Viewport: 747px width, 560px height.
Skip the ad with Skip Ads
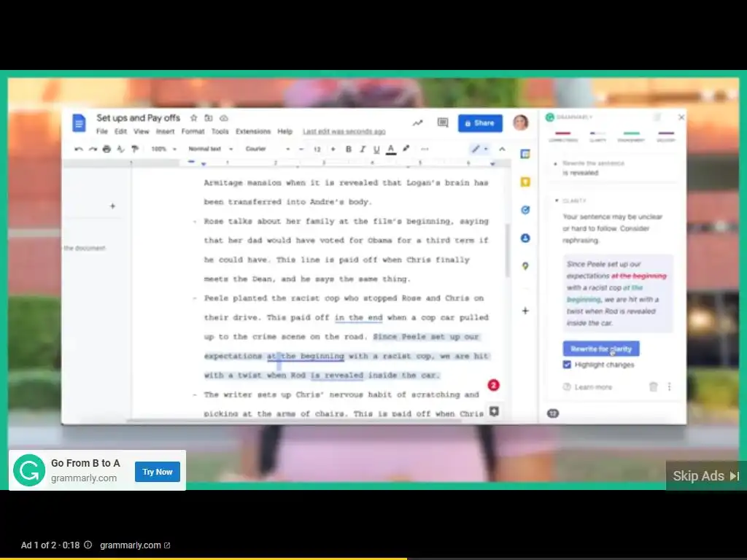[x=706, y=475]
